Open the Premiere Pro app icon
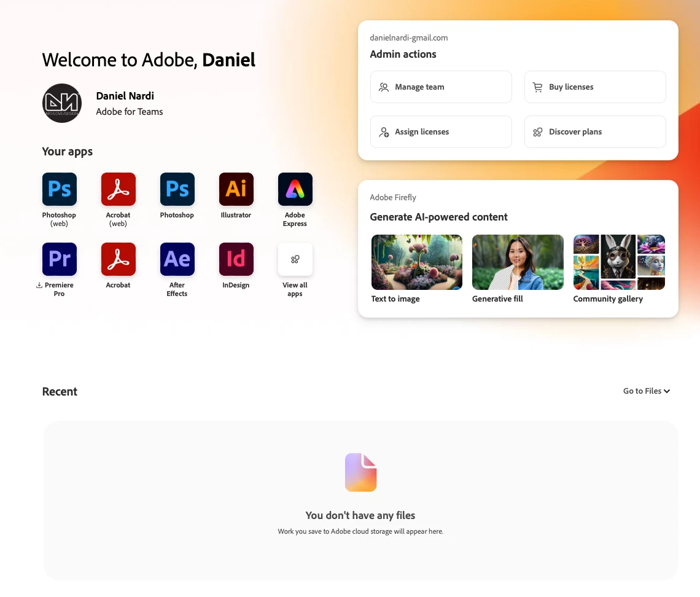The width and height of the screenshot is (700, 597). pyautogui.click(x=60, y=259)
